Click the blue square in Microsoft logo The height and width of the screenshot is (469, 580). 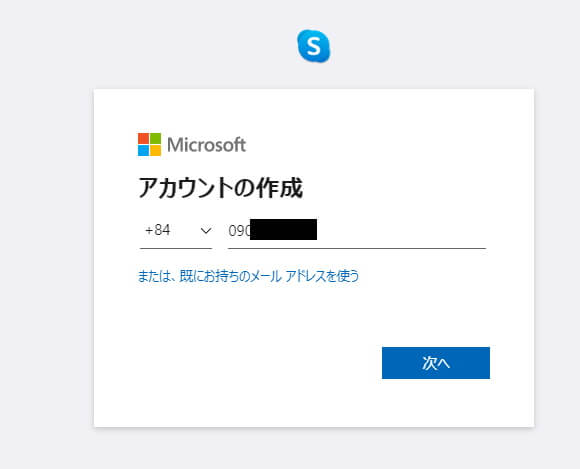click(144, 151)
